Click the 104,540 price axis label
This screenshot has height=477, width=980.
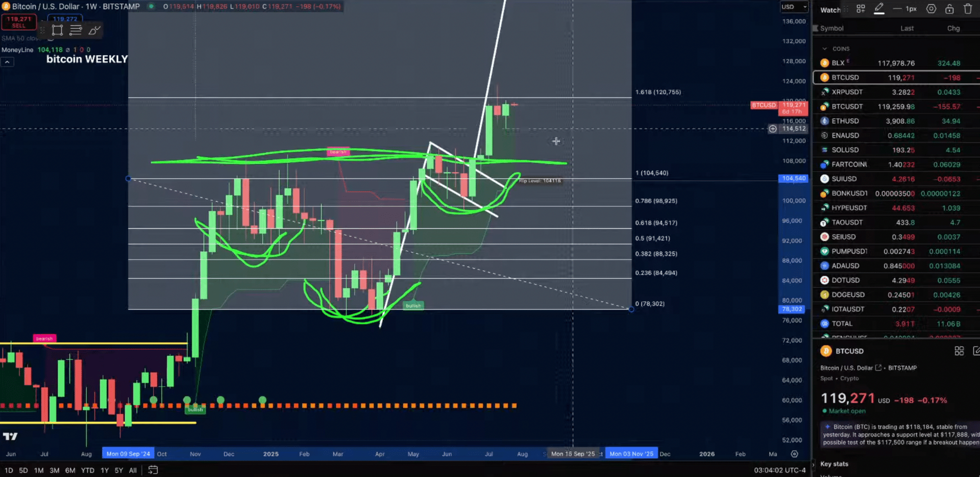(793, 179)
